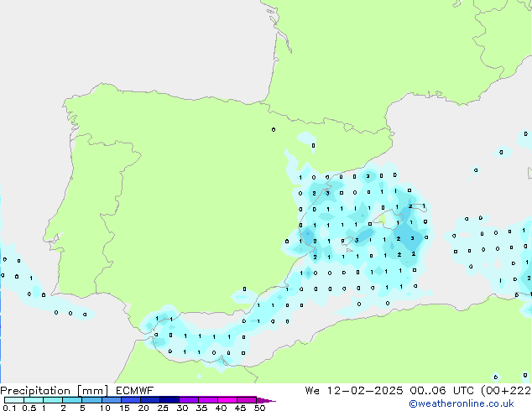
Task: Pick the 15–20 mm blue legend segment
Action: (130, 400)
